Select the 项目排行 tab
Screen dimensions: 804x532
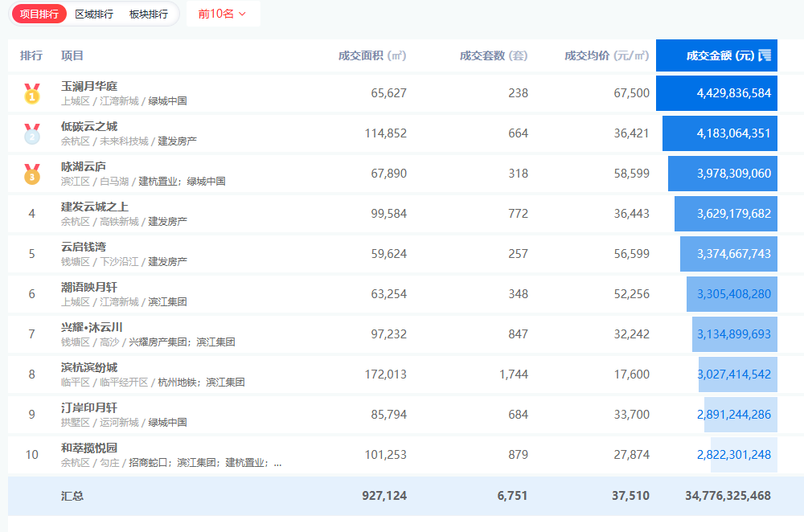click(x=39, y=14)
